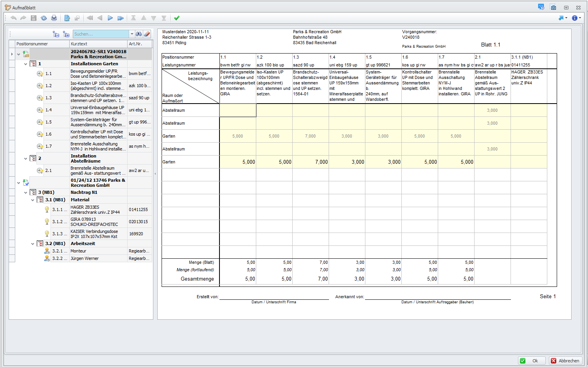The height and width of the screenshot is (367, 588).
Task: Open the help chat icon in title bar
Action: [541, 7]
